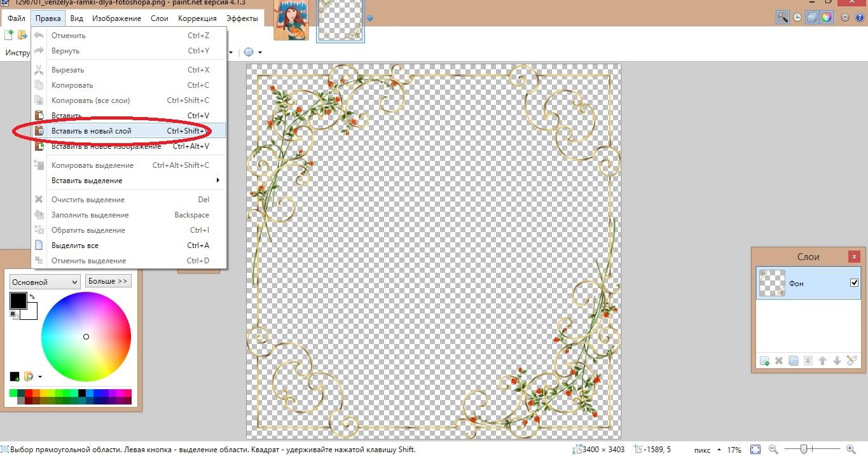
Task: Click the Больше >> button in Colors
Action: coord(108,281)
